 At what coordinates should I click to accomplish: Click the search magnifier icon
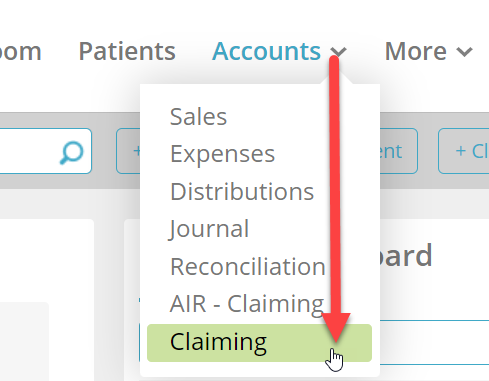[72, 153]
